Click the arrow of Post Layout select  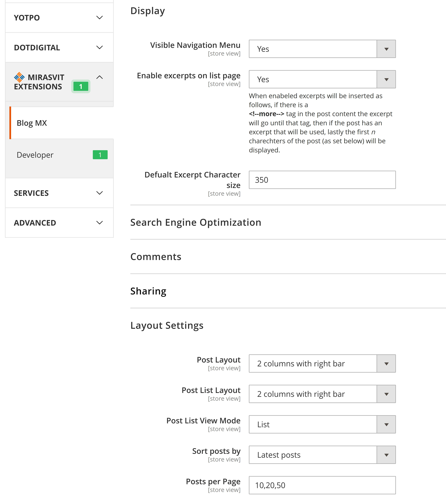(x=386, y=363)
